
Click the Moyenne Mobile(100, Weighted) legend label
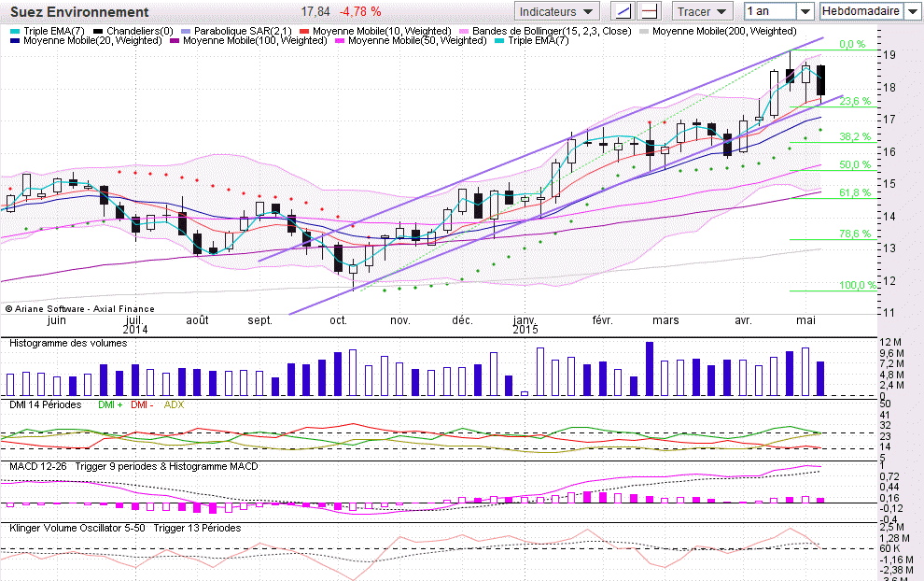pos(255,40)
